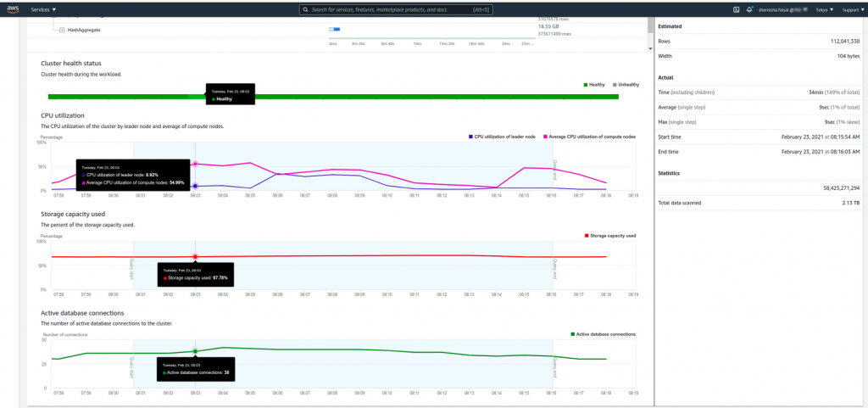
Task: Toggle the Storage capacity used legend
Action: tap(610, 235)
